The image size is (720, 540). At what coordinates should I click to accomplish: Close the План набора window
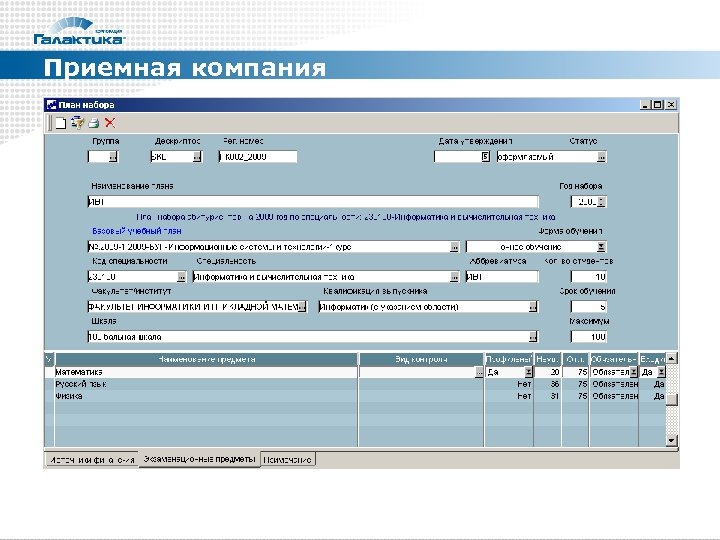[x=671, y=105]
